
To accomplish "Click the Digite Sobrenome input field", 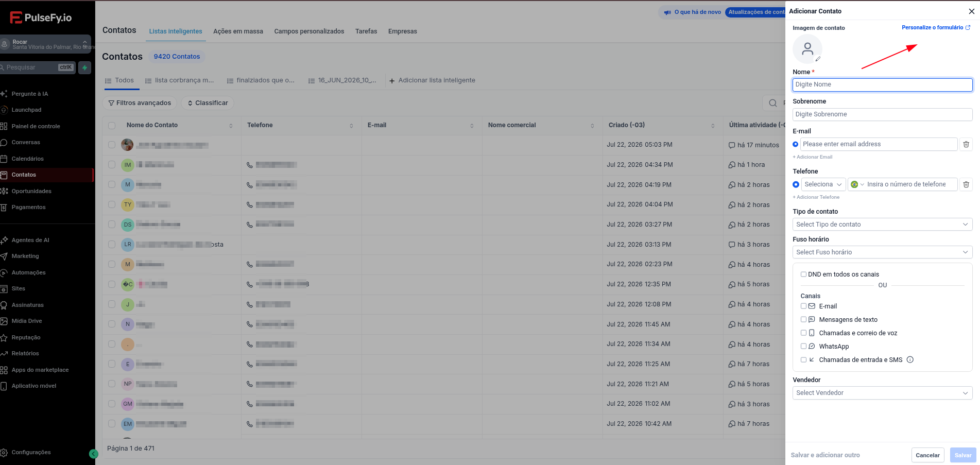I will 882,114.
